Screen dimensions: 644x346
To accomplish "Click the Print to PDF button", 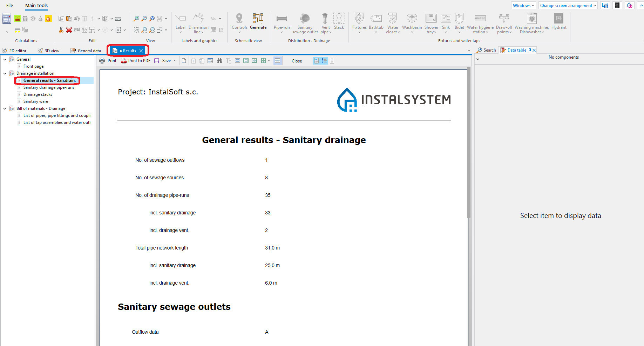I will 136,61.
